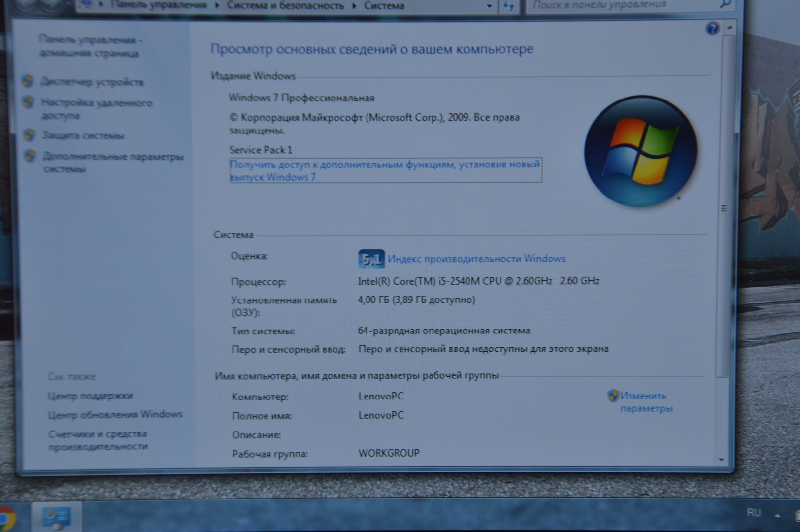This screenshot has width=800, height=532.
Task: Select the Control Panel taskbar icon
Action: point(56,518)
